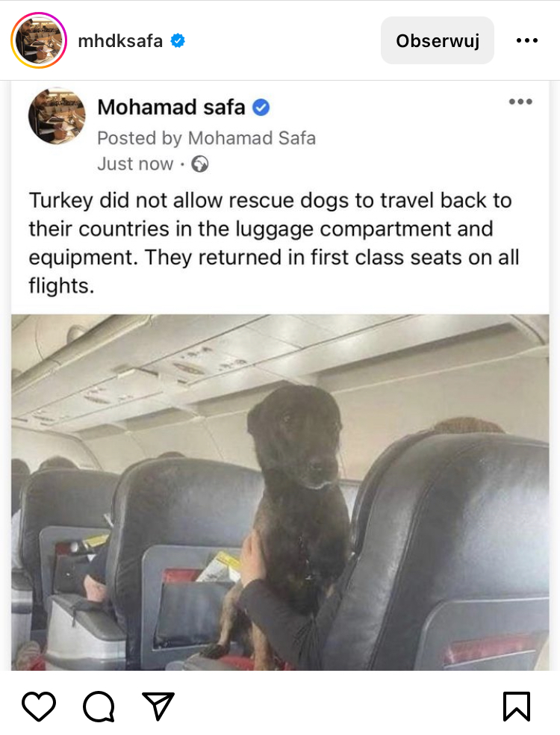Open embedded Facebook post three-dot menu
Screen dimensions: 560x735
[520, 102]
